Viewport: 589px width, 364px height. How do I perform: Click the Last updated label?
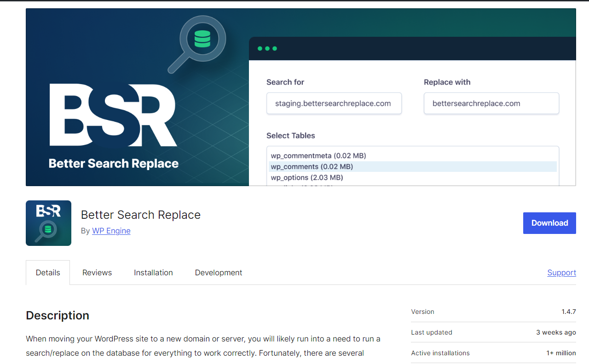(x=432, y=332)
